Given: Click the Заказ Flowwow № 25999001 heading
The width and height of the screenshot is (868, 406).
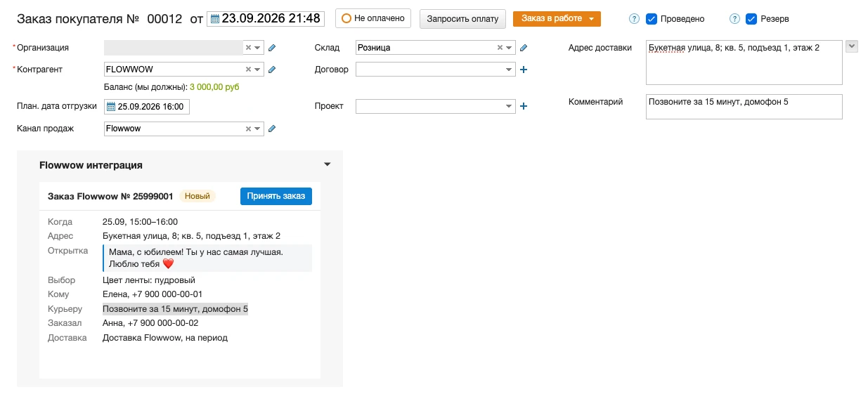Looking at the screenshot, I should [x=110, y=196].
